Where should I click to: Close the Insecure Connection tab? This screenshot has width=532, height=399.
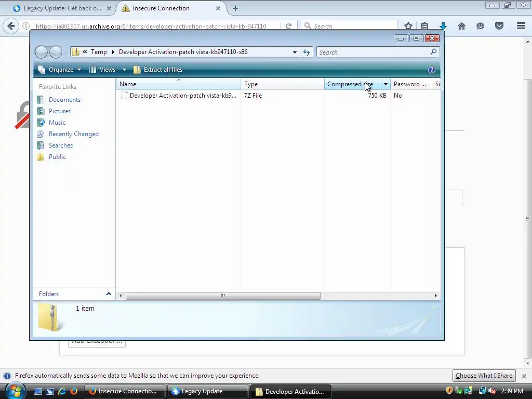218,8
